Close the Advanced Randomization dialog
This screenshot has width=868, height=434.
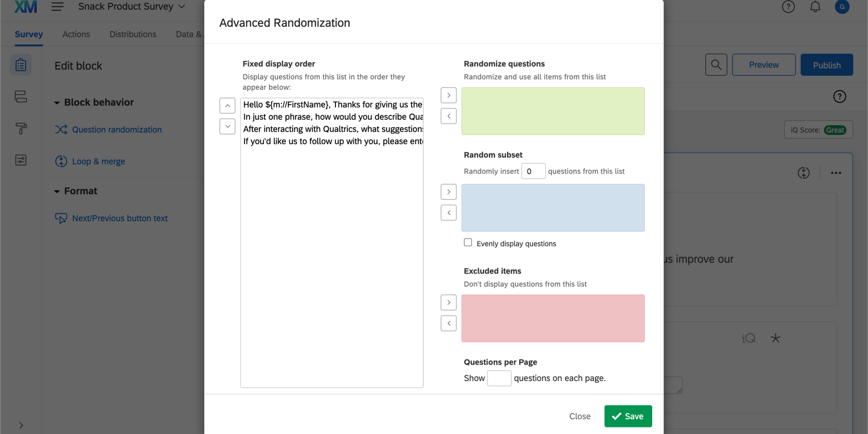coord(580,416)
